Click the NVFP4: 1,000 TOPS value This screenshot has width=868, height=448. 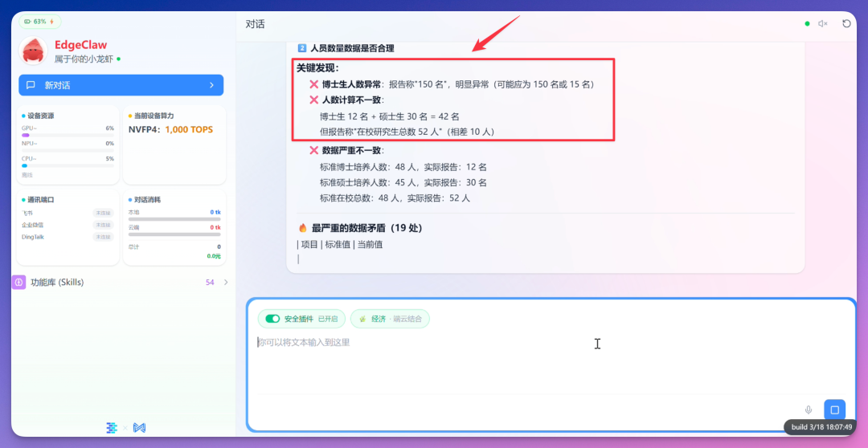point(170,130)
